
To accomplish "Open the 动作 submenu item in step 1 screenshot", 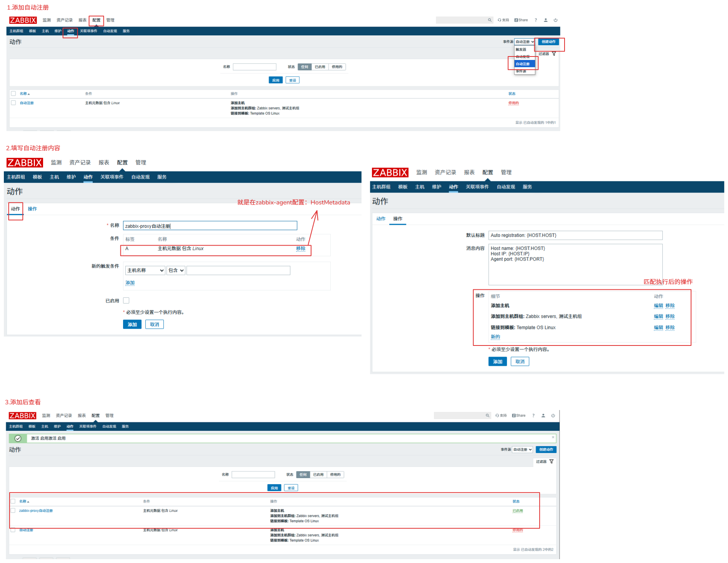I will 70,31.
